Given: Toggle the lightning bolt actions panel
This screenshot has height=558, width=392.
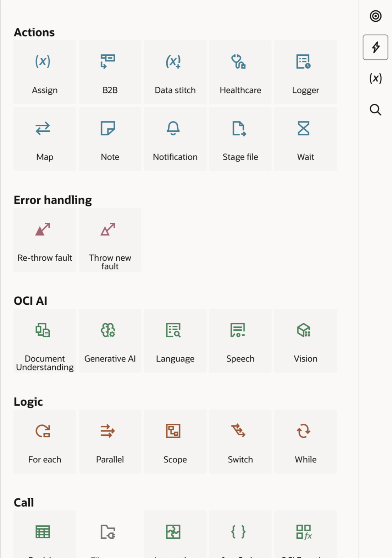Looking at the screenshot, I should point(375,47).
